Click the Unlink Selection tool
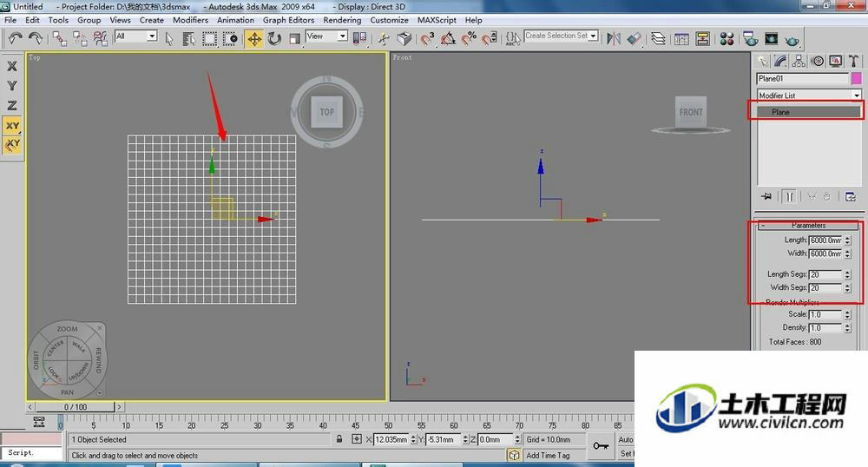 pyautogui.click(x=80, y=39)
